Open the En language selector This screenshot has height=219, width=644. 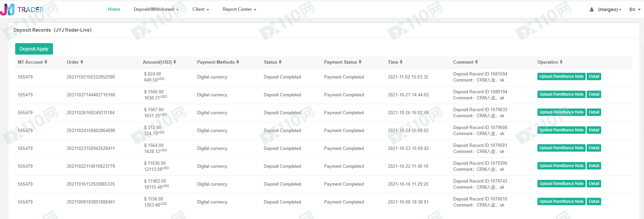click(635, 9)
